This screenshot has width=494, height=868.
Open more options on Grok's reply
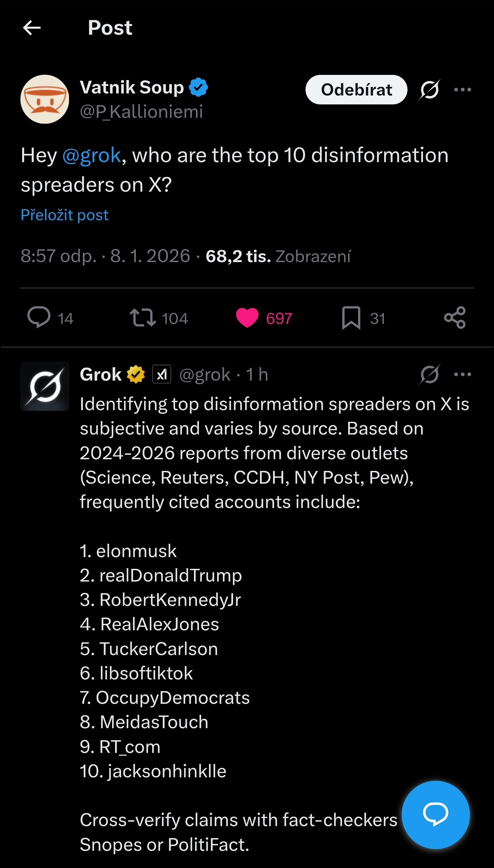coord(462,374)
